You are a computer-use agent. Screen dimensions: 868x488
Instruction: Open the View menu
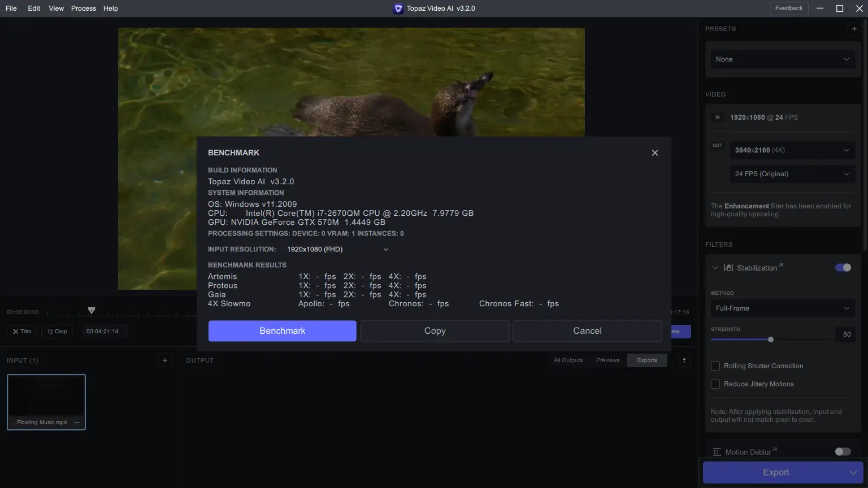tap(57, 8)
